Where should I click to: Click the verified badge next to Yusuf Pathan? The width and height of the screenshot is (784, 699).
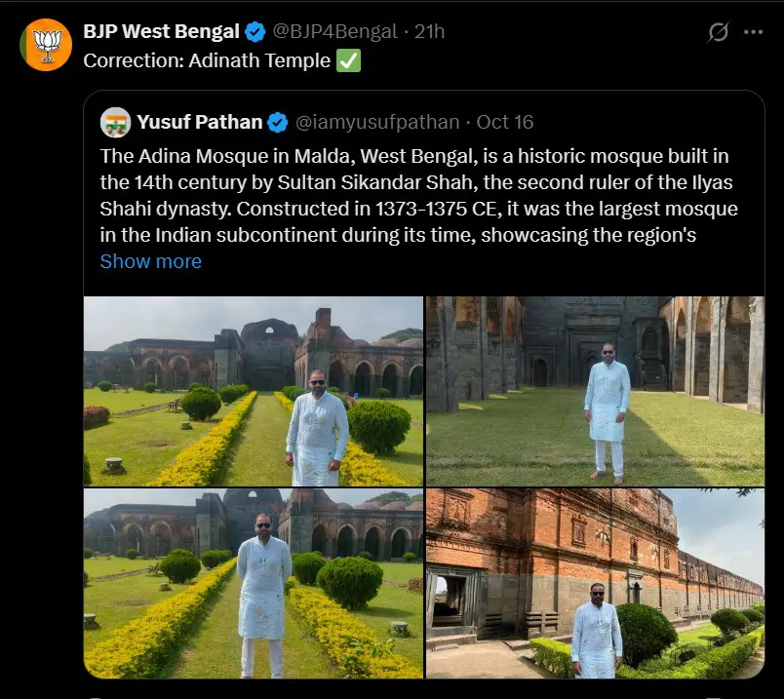[278, 122]
